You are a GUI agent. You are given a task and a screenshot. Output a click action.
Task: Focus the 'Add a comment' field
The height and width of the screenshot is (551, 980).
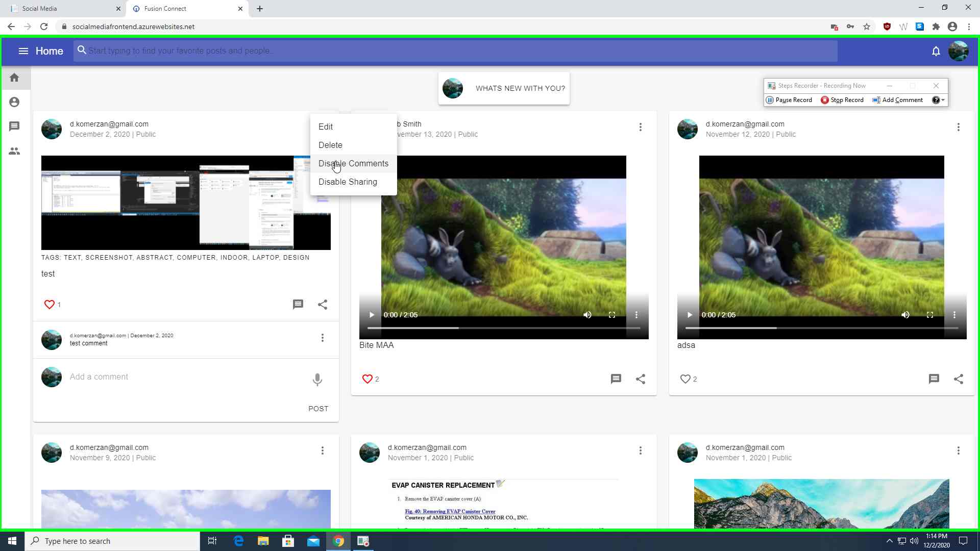[x=186, y=377]
